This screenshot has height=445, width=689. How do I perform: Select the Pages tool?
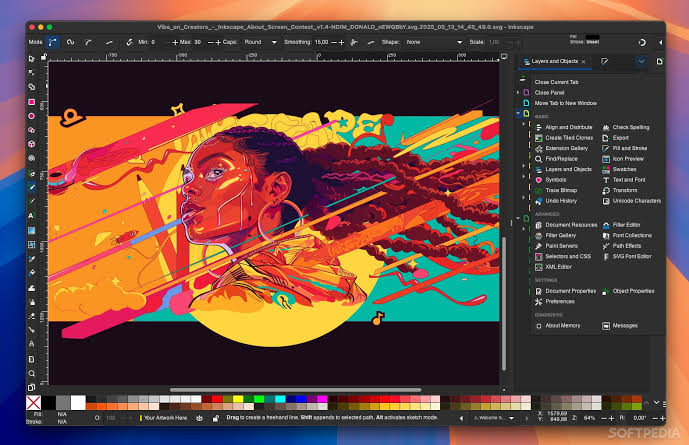31,387
